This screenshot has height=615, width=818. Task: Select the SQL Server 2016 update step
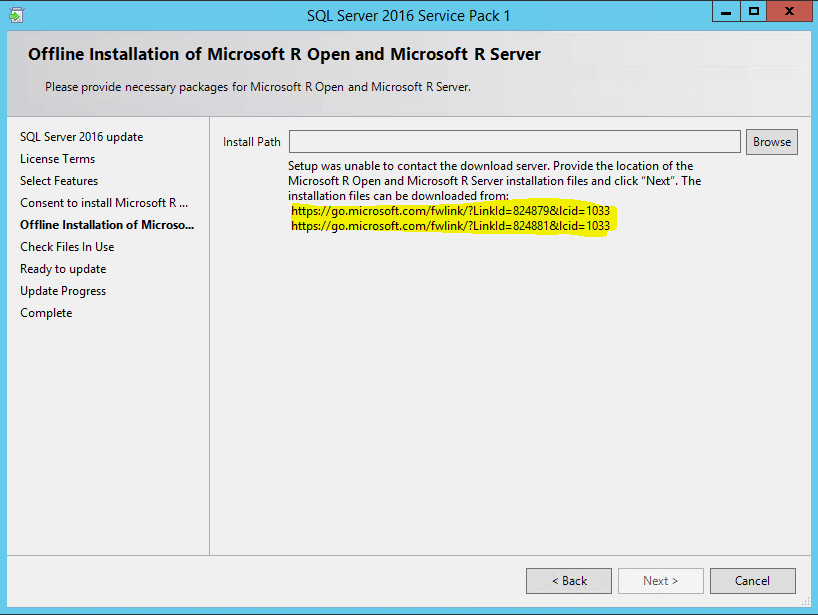[81, 137]
